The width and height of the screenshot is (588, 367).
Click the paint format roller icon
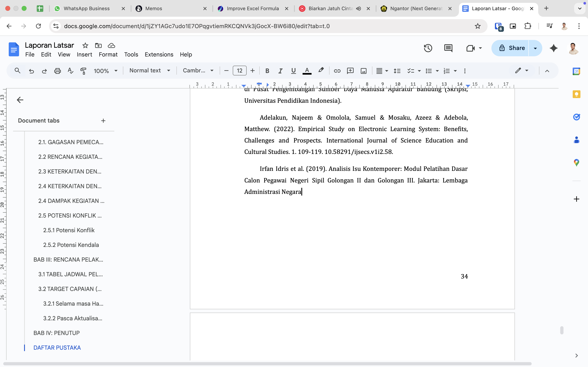click(x=83, y=71)
